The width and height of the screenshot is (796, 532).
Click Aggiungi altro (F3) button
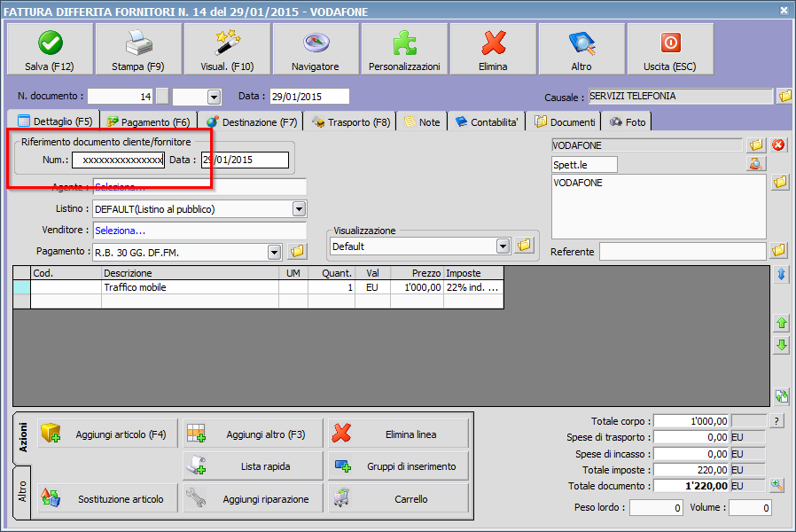coord(253,434)
